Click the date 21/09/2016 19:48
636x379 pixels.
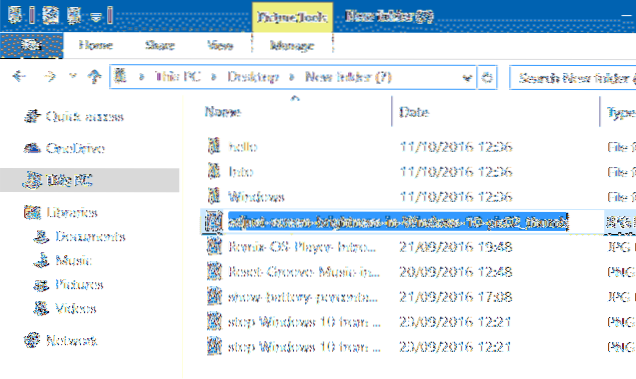(456, 247)
